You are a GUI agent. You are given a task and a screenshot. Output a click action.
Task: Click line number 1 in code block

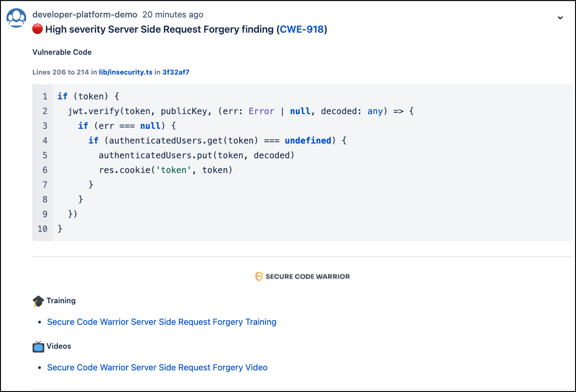[45, 97]
